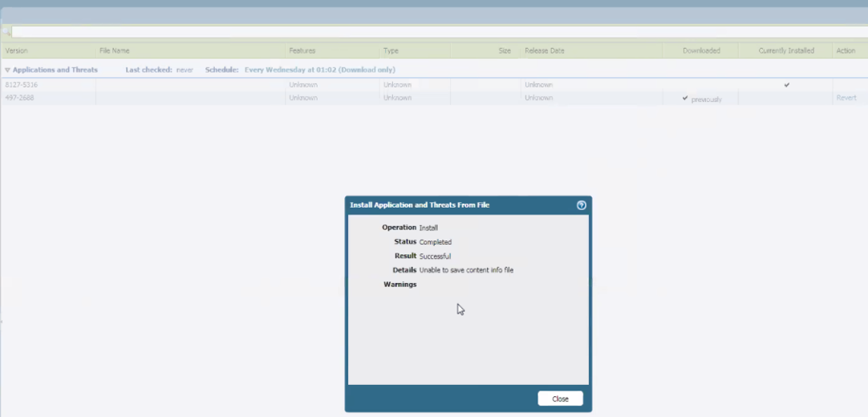Click 'Unable to save content info file' details
The image size is (868, 417).
click(466, 270)
